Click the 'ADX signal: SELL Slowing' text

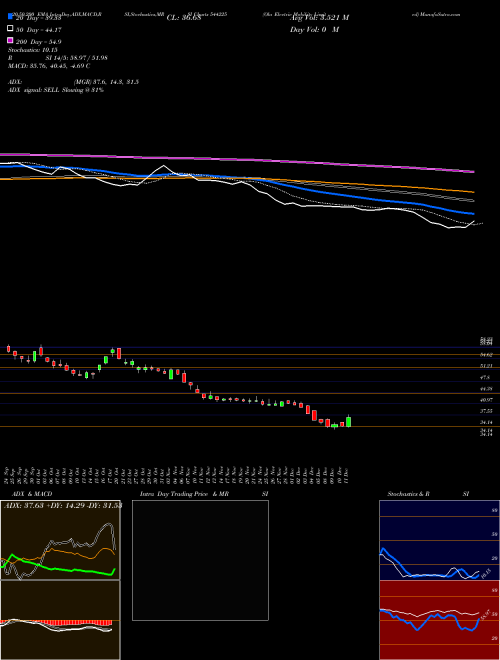[x=44, y=90]
